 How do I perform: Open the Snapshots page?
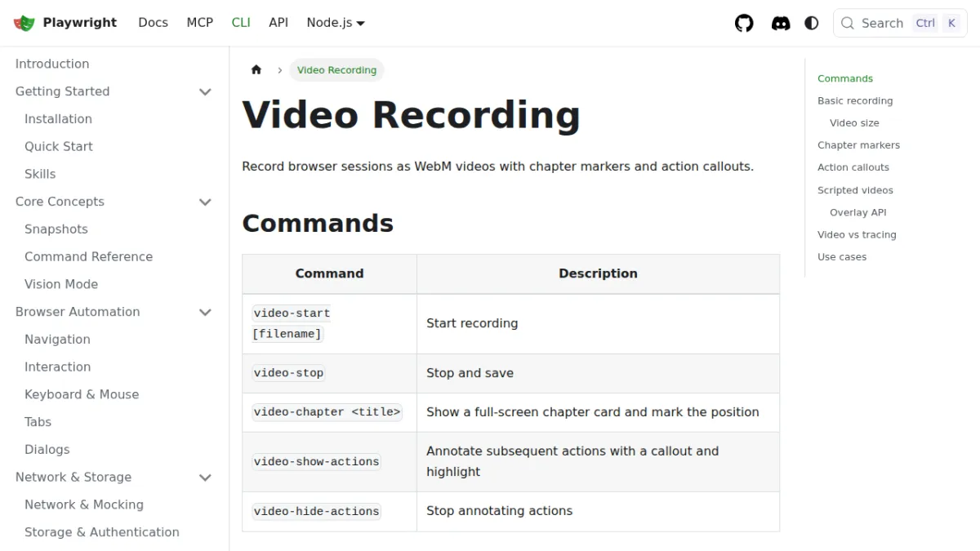pos(56,229)
